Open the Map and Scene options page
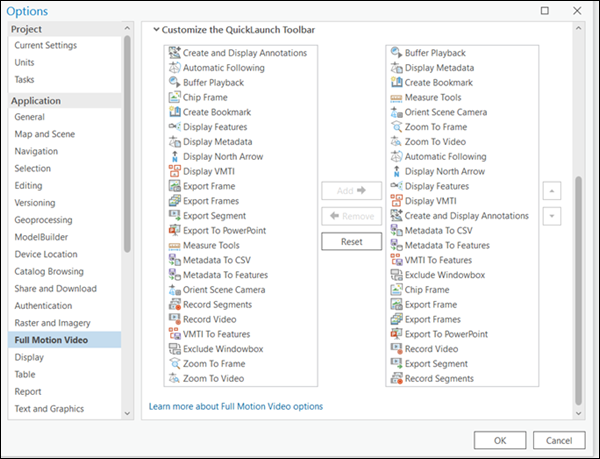 [43, 134]
